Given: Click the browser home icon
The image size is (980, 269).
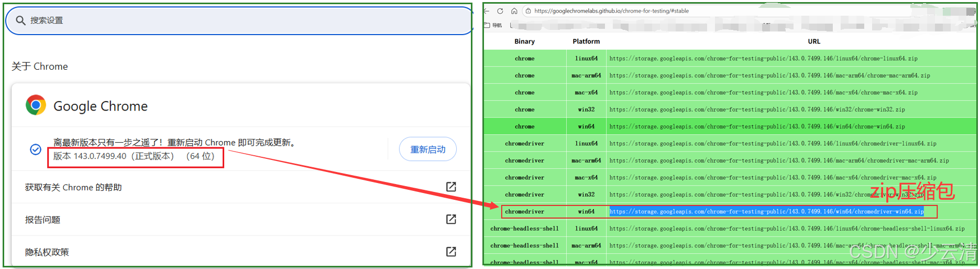Looking at the screenshot, I should pos(514,10).
